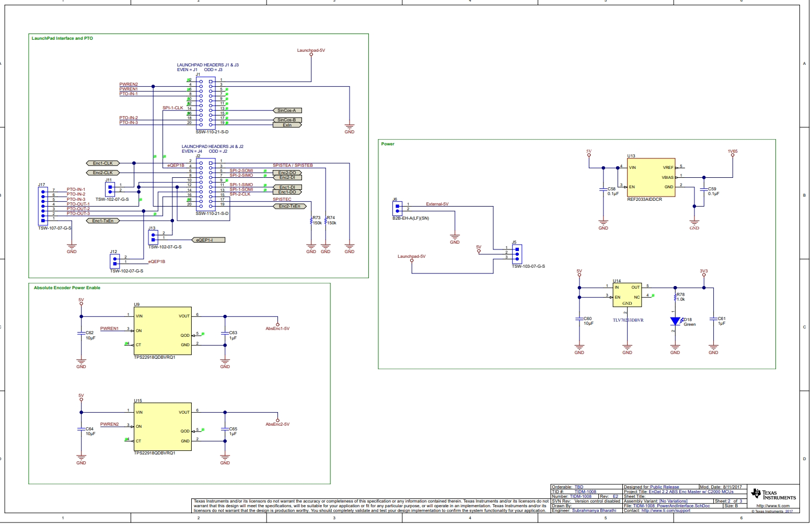The image size is (812, 524).
Task: Click the AbsEnc1-5V power net label
Action: tap(277, 329)
